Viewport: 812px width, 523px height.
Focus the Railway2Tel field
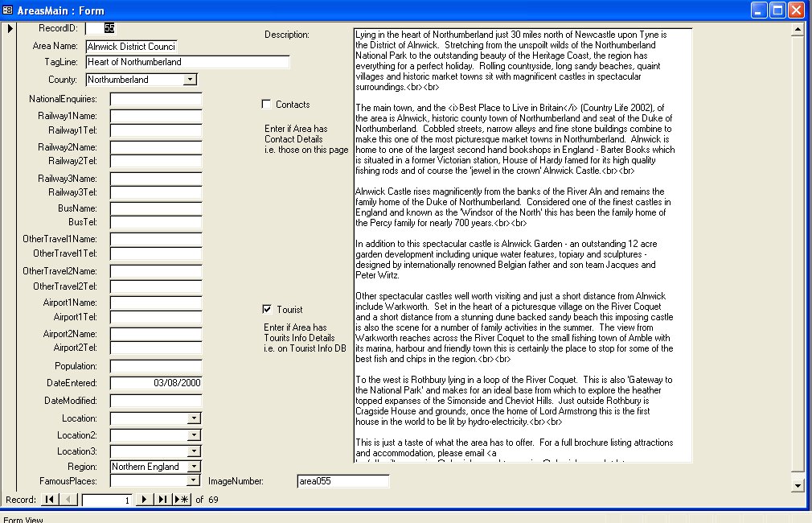[x=156, y=161]
